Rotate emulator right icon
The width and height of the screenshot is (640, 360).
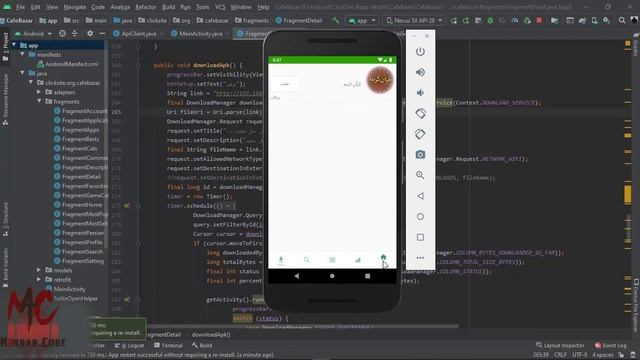coord(420,134)
